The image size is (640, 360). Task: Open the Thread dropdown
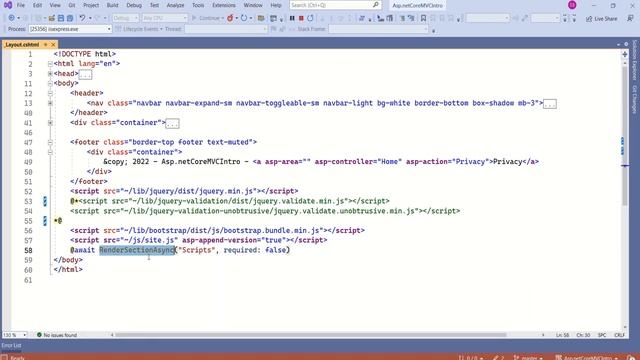226,29
